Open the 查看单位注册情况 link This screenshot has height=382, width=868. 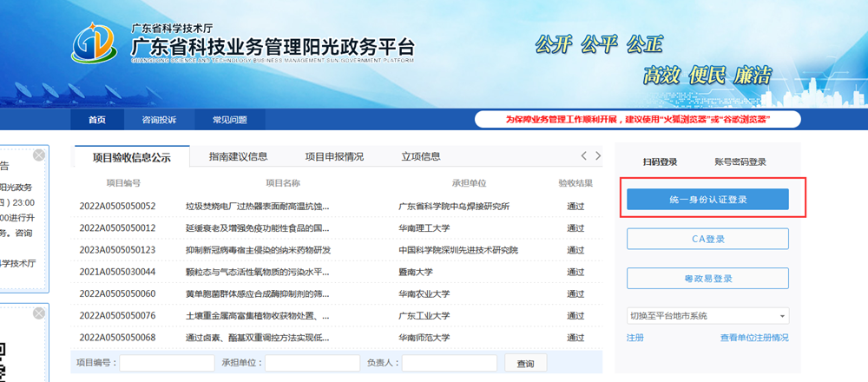point(753,338)
